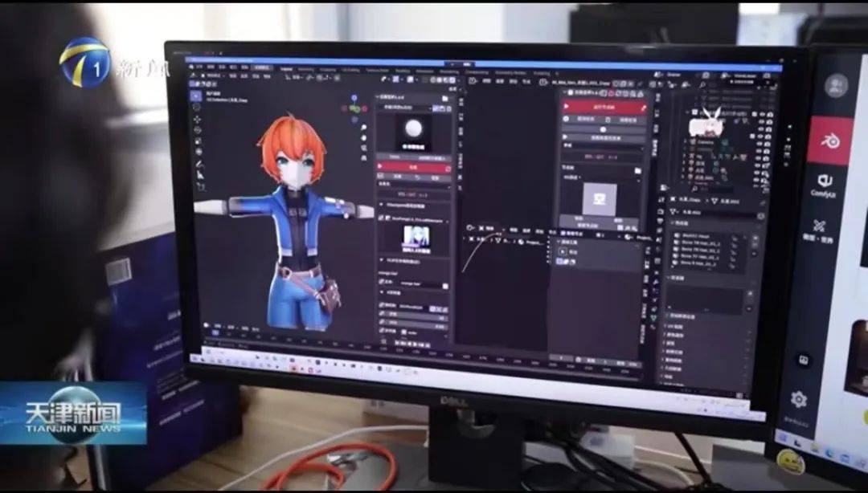Viewport: 868px width, 493px height.
Task: Switch to the Scripting workspace tab
Action: click(x=542, y=73)
